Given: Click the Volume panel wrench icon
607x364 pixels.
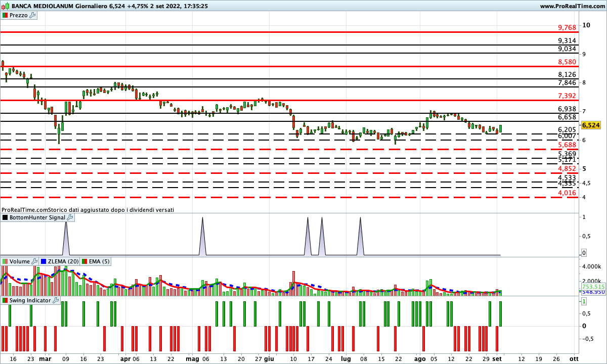Looking at the screenshot, I should pos(34,261).
